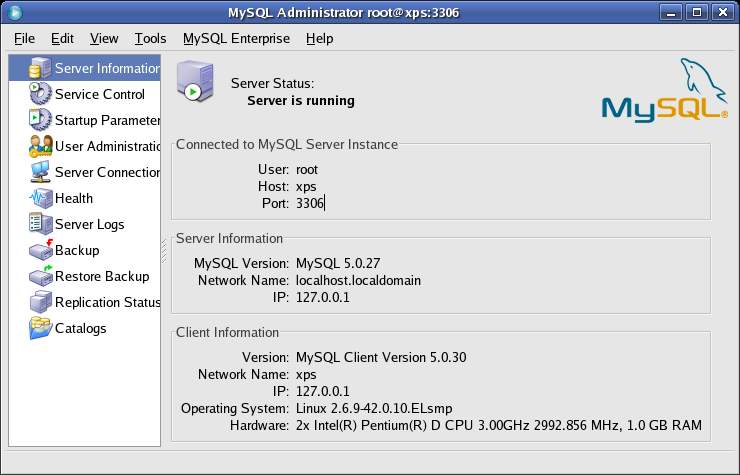
Task: Open the Edit menu
Action: click(x=62, y=38)
